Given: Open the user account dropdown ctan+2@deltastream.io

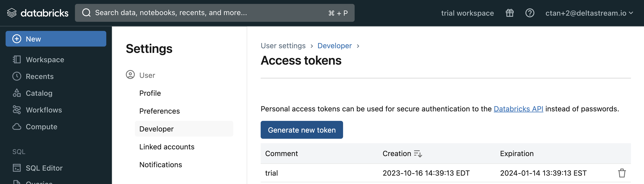Looking at the screenshot, I should point(589,13).
